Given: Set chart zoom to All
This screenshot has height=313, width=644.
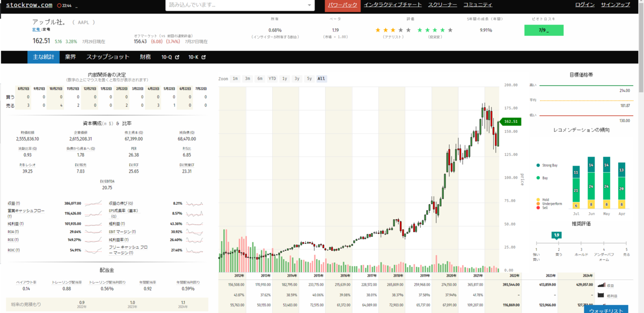Looking at the screenshot, I should 321,79.
